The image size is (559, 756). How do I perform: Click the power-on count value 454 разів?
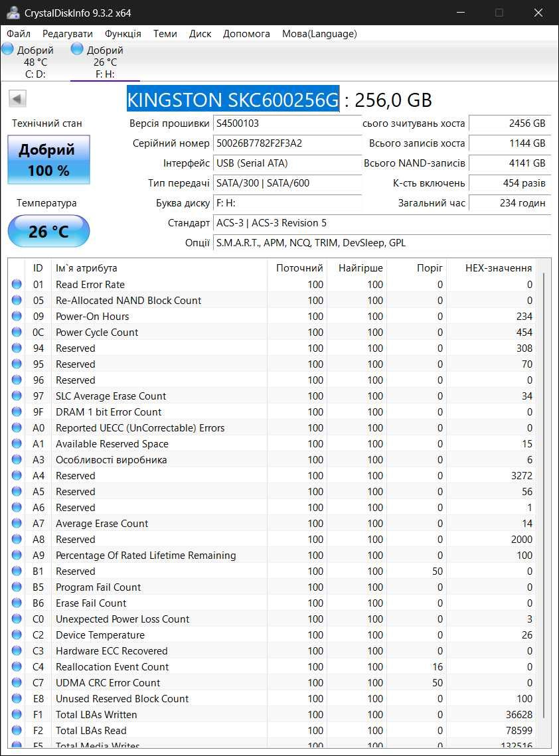pos(510,183)
